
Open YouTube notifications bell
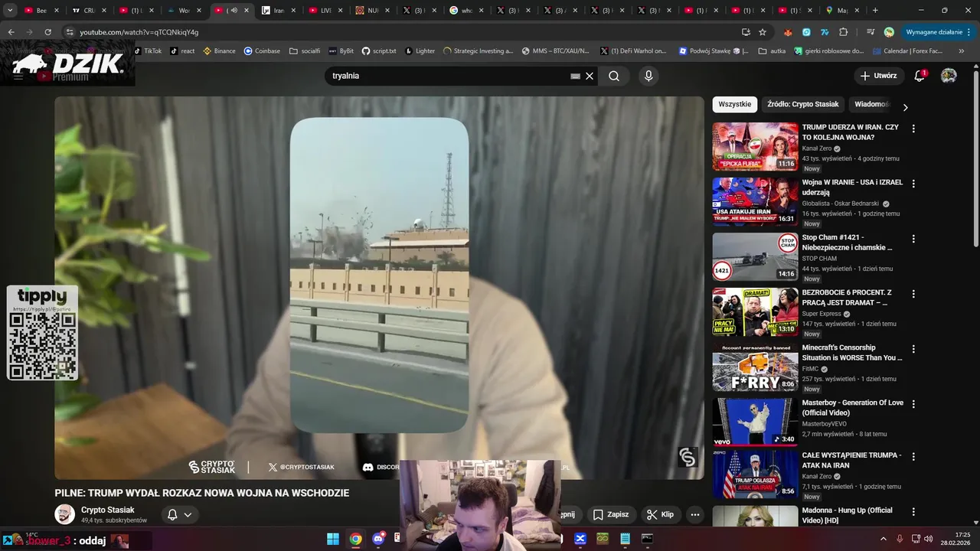pos(920,76)
